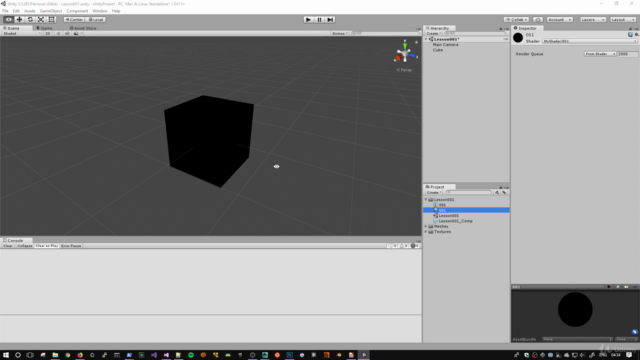Toggle scene lighting button

[58, 33]
